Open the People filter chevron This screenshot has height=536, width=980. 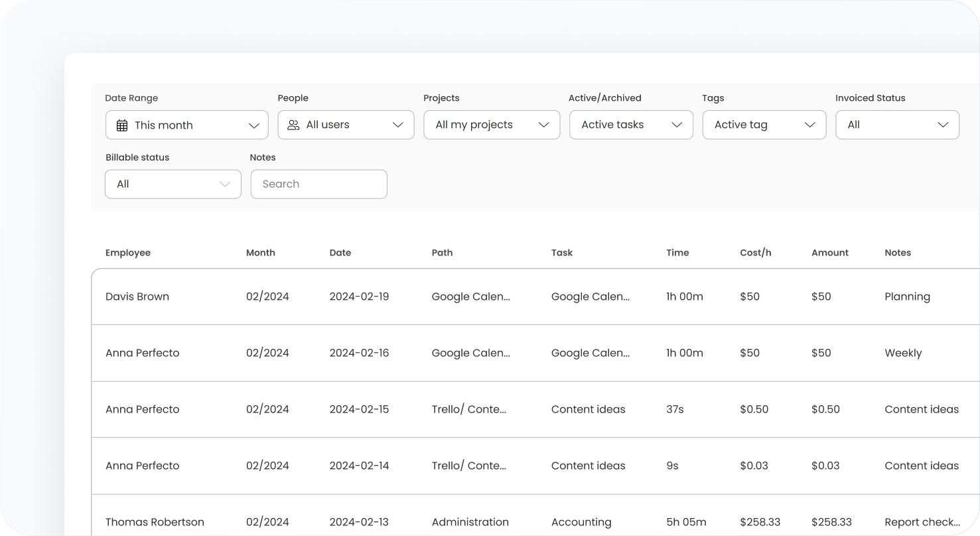tap(398, 125)
